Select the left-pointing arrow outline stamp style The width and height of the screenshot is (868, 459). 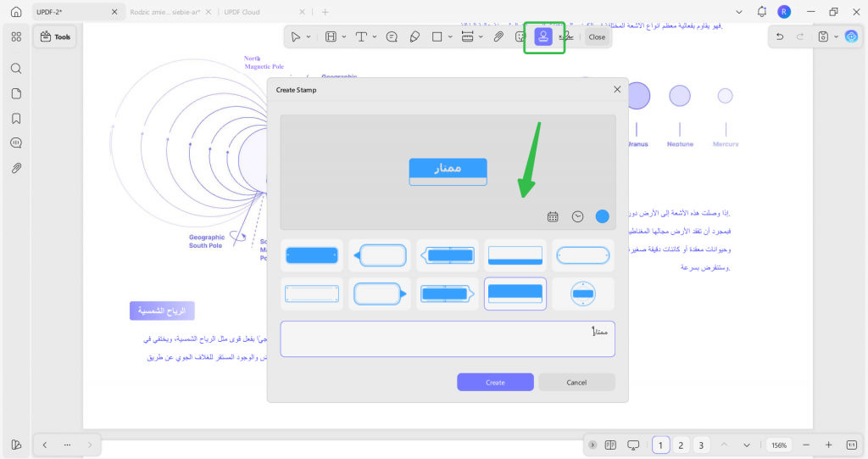pyautogui.click(x=380, y=255)
